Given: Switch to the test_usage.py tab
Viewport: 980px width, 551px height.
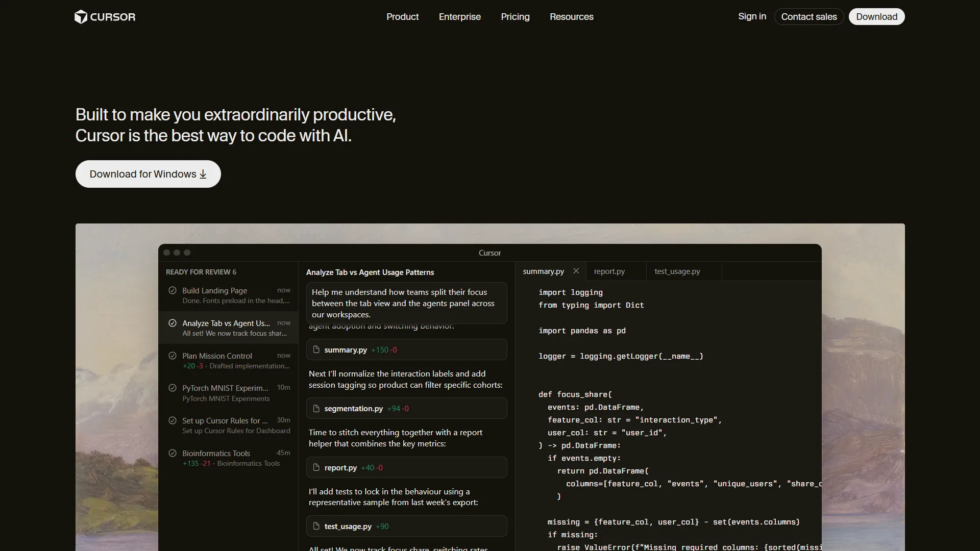Looking at the screenshot, I should click(x=677, y=271).
